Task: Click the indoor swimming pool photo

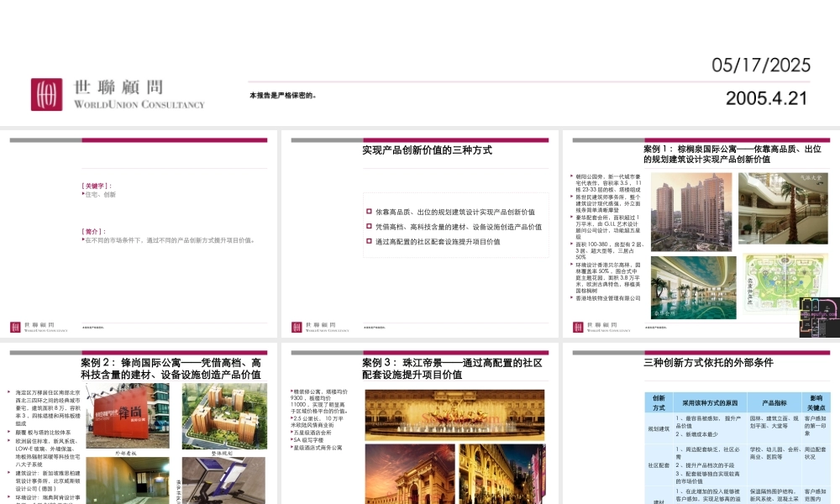Action: click(693, 287)
